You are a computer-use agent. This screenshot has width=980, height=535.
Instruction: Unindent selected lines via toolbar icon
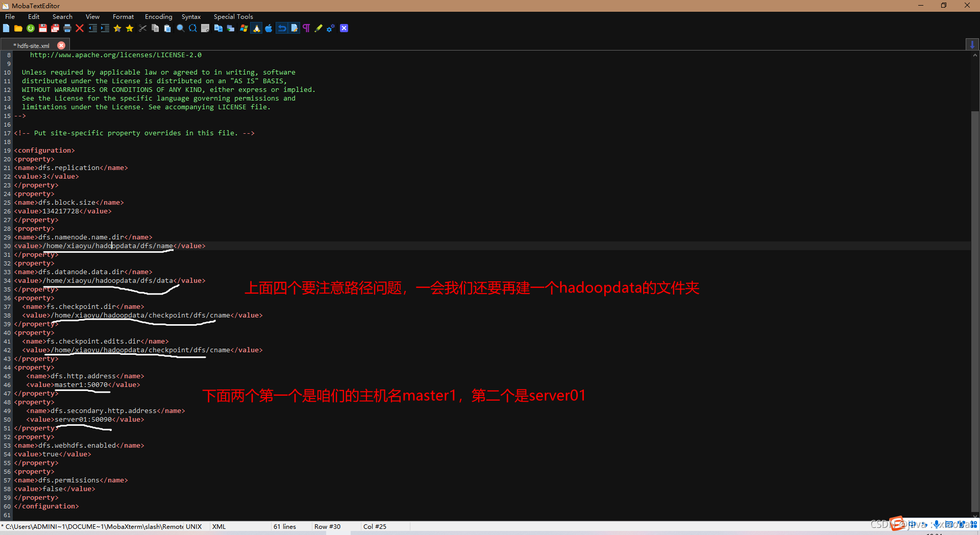pyautogui.click(x=93, y=28)
